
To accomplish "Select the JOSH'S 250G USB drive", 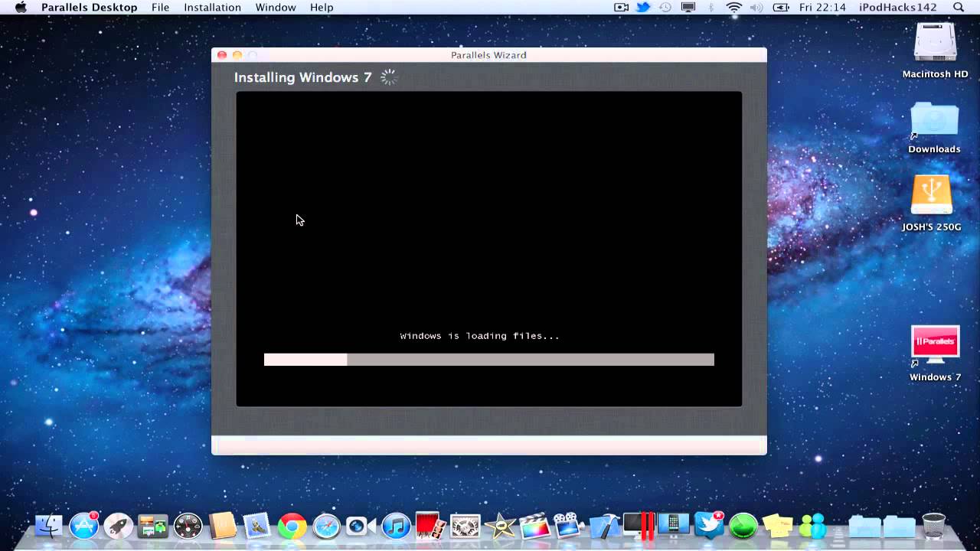I will pyautogui.click(x=932, y=204).
